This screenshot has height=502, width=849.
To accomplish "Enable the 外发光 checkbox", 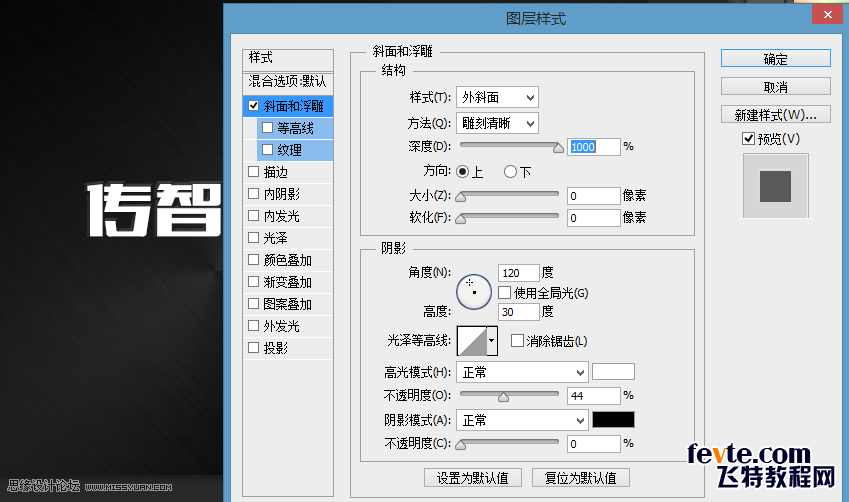I will (x=253, y=325).
